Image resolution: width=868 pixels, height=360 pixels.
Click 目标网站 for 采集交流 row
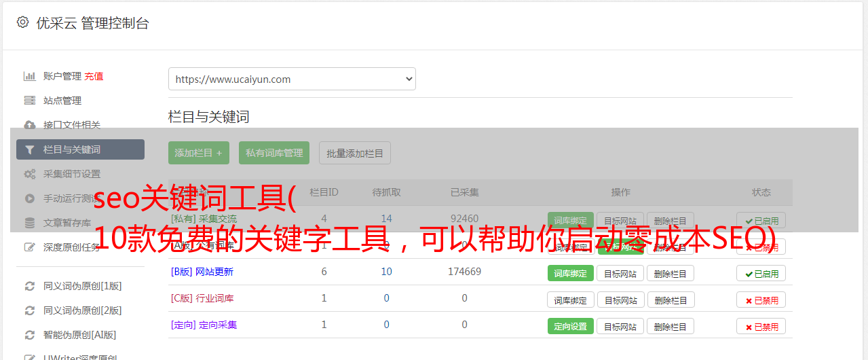[x=620, y=221]
